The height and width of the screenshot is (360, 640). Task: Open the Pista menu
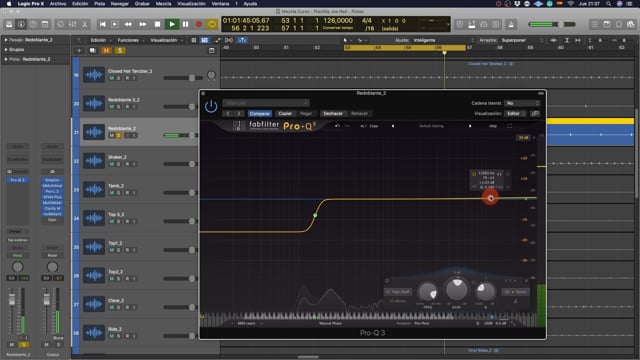click(100, 4)
